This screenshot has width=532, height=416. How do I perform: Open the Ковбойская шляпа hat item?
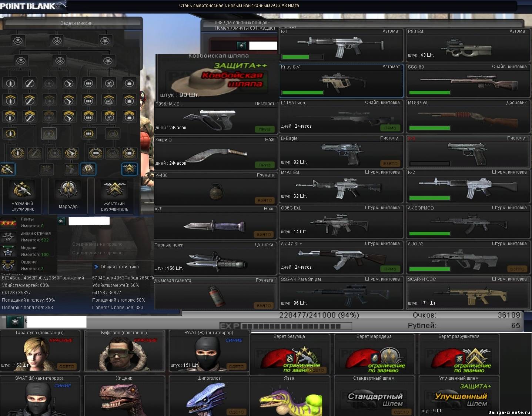(217, 77)
